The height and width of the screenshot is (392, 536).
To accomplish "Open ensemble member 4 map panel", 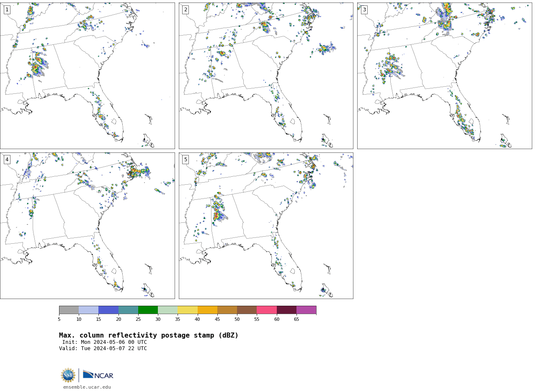I will tap(87, 226).
